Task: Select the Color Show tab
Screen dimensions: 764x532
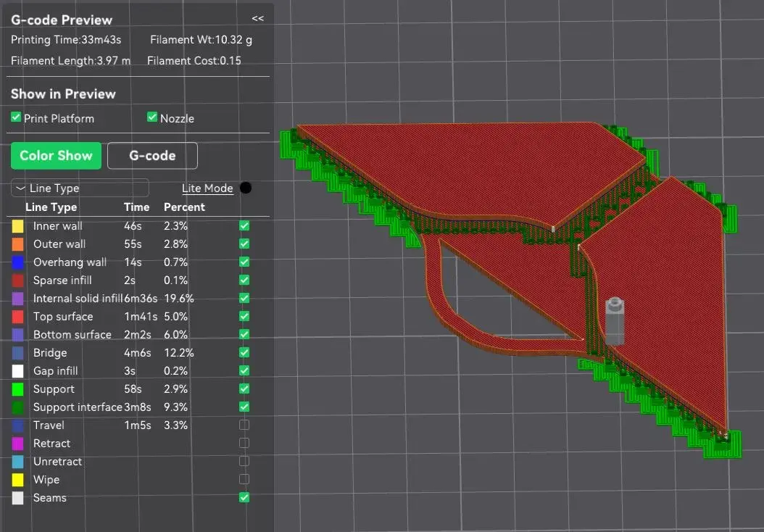Action: click(x=56, y=156)
